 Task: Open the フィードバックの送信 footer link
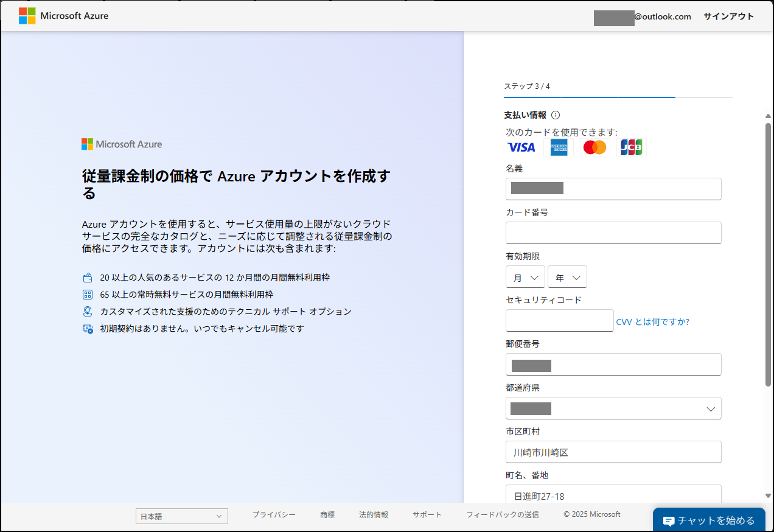pyautogui.click(x=503, y=515)
